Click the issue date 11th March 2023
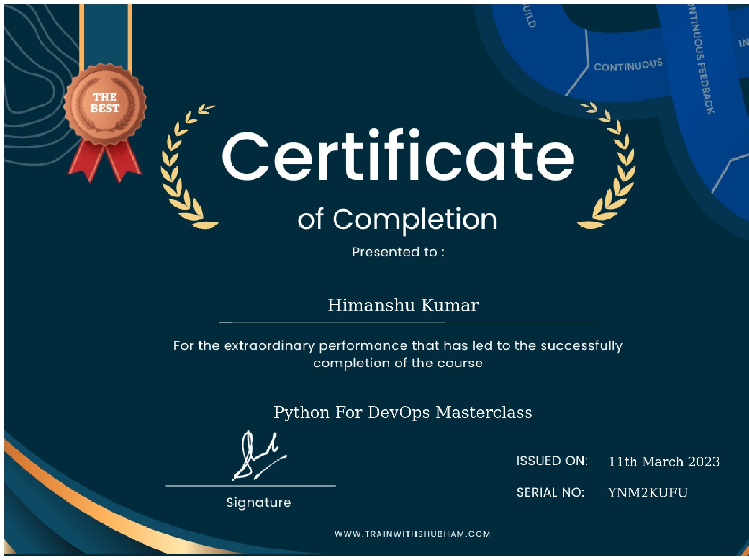 click(x=663, y=462)
